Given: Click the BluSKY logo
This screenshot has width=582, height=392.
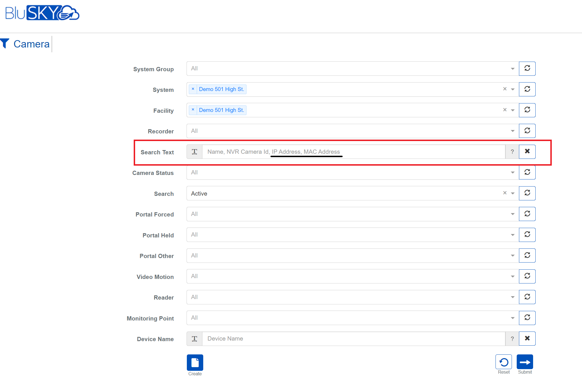Looking at the screenshot, I should click(x=42, y=13).
